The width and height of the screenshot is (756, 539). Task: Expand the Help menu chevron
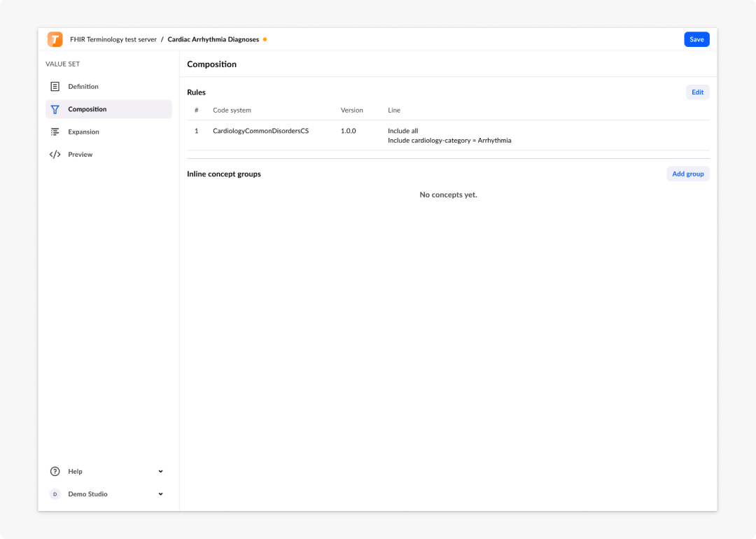(160, 472)
